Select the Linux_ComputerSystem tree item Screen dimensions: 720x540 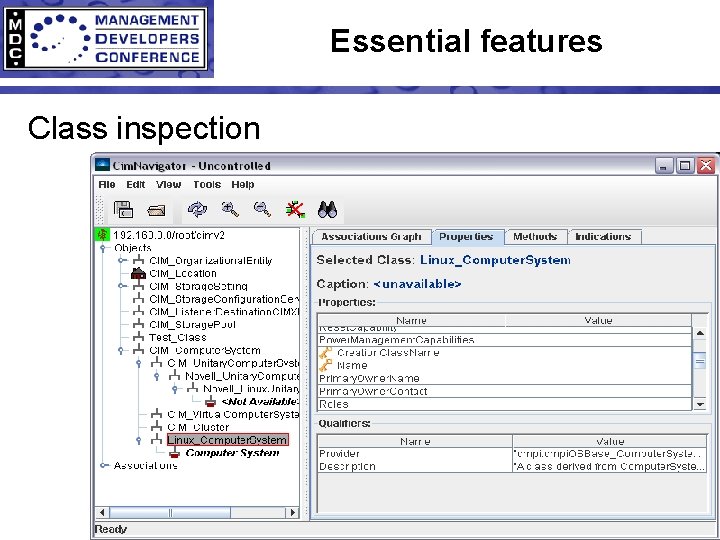228,440
